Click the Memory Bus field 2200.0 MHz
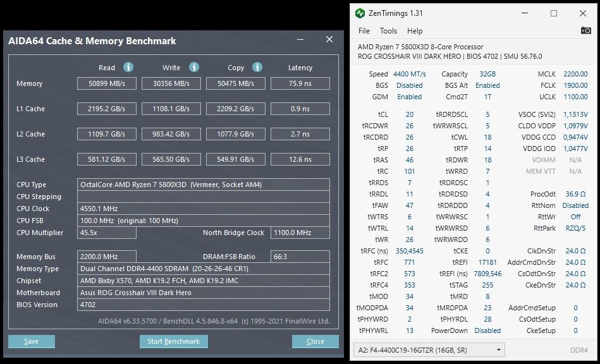Screen dimensions: 600x364 (107, 257)
